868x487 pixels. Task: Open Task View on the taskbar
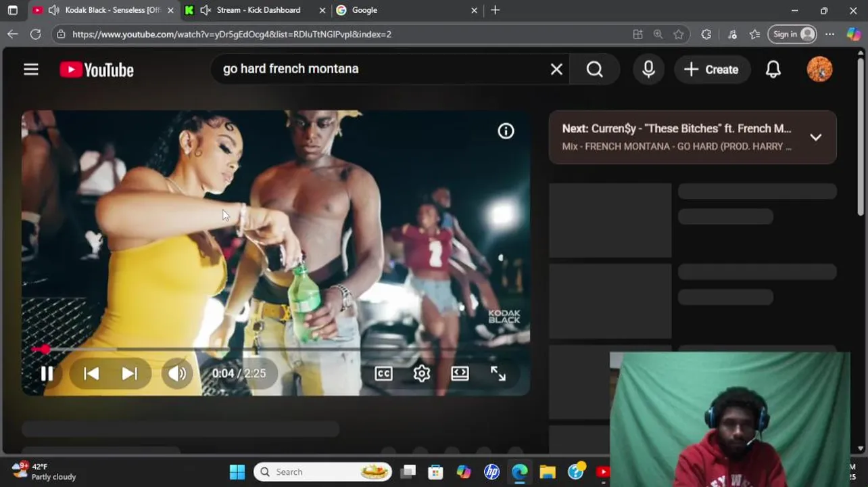point(408,471)
